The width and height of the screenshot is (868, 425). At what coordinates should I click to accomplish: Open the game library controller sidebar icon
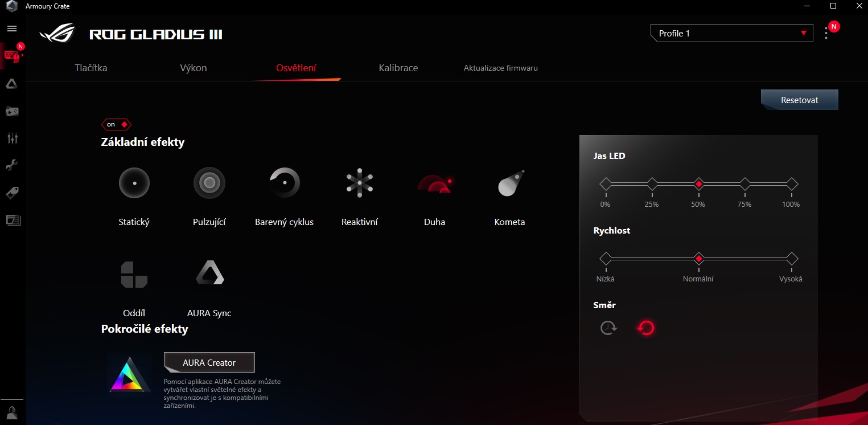12,111
